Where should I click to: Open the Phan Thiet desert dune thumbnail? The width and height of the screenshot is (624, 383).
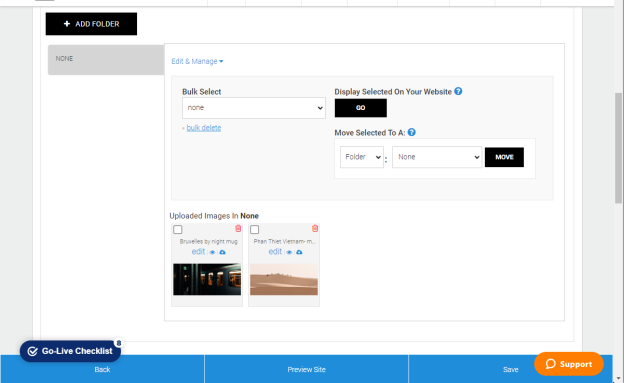tap(284, 279)
